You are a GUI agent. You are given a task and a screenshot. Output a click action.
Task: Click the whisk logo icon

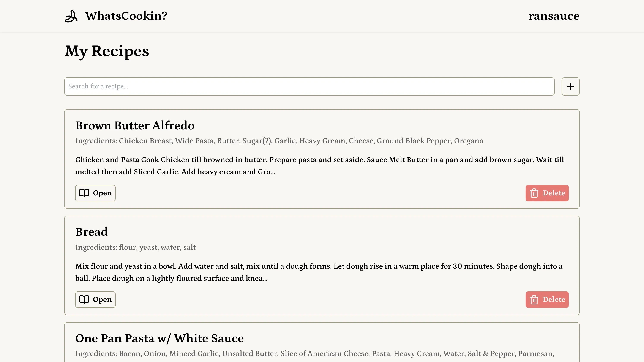tap(71, 16)
